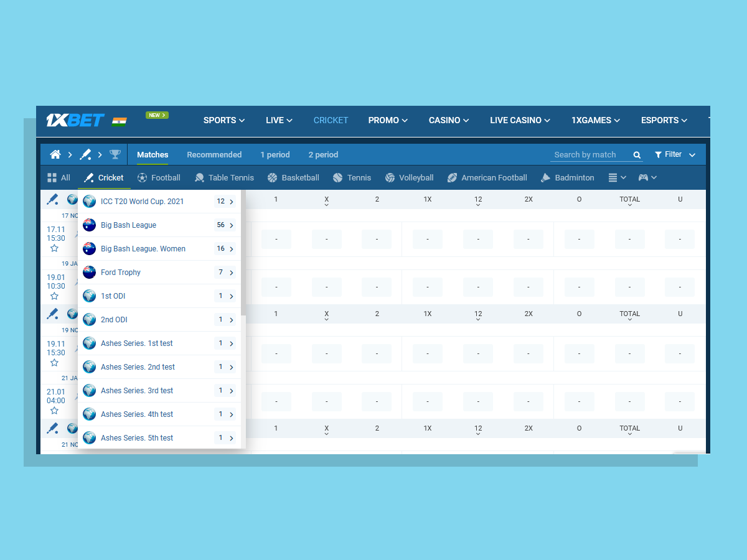The width and height of the screenshot is (747, 560).
Task: Select the Tennis sport tab
Action: click(x=352, y=177)
